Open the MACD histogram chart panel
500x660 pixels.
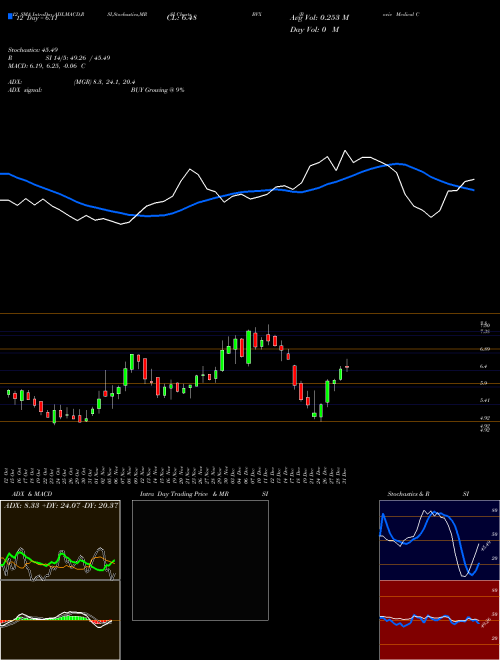[x=60, y=620]
